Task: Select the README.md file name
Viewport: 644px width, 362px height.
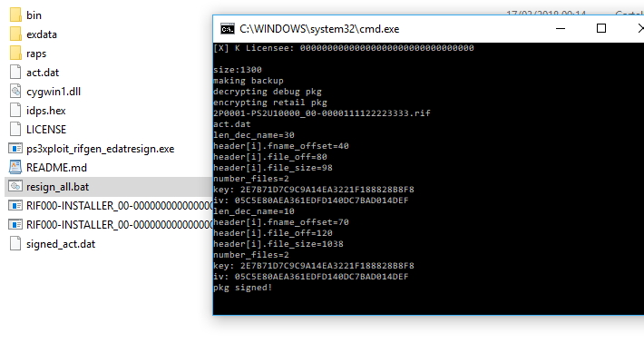Action: pos(56,168)
